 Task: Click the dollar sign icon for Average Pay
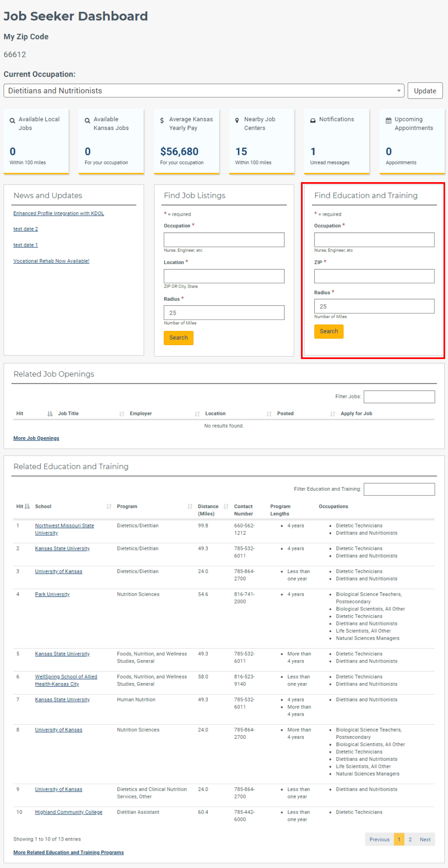(x=162, y=121)
